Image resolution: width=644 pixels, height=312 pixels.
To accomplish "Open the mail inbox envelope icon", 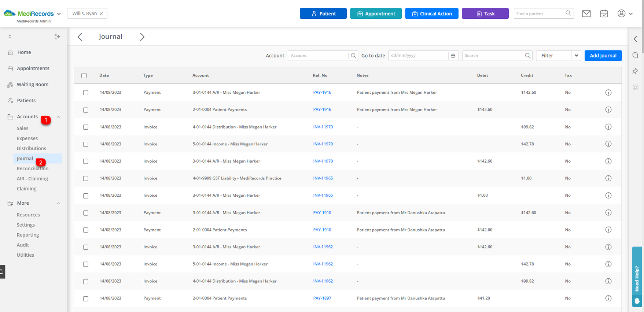I will (x=586, y=14).
